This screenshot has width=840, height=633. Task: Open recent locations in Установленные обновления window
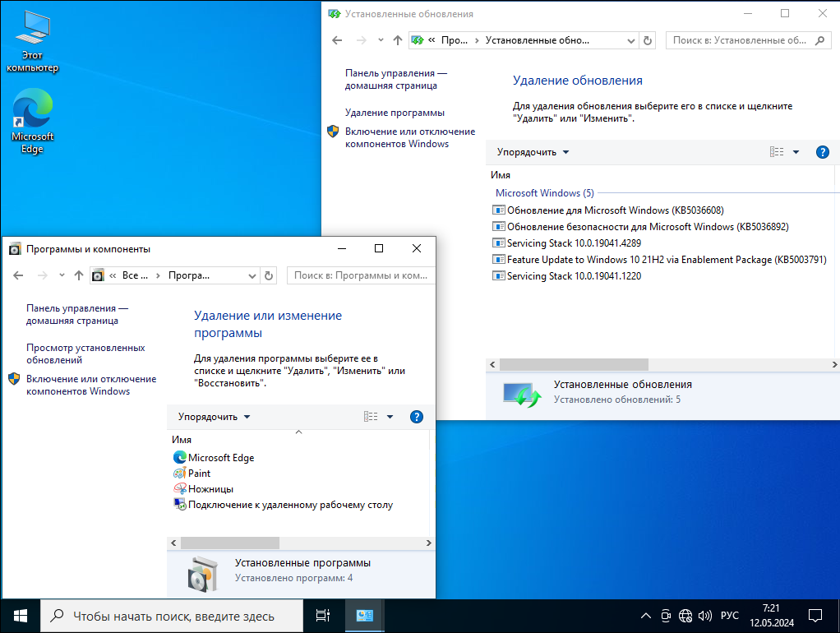click(x=381, y=40)
